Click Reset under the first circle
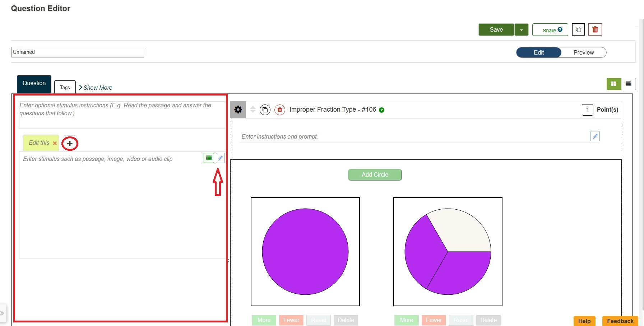Screen dimensions: 644x326 click(x=319, y=320)
